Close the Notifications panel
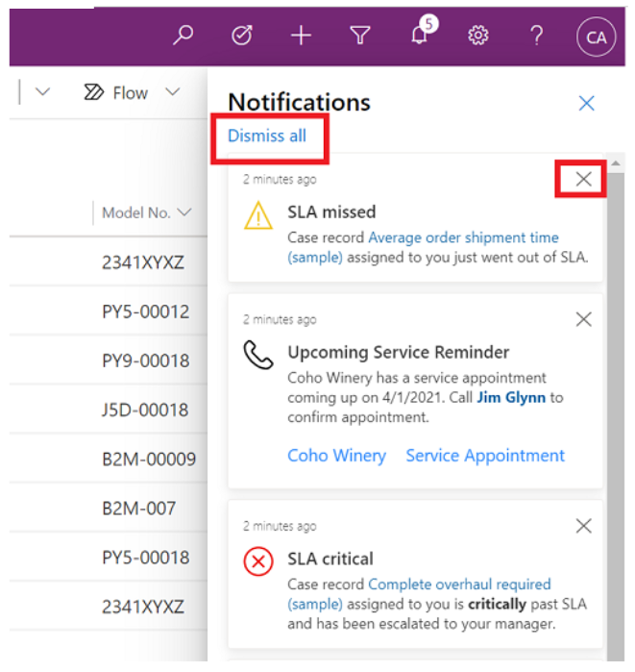The height and width of the screenshot is (672, 635). (x=586, y=103)
